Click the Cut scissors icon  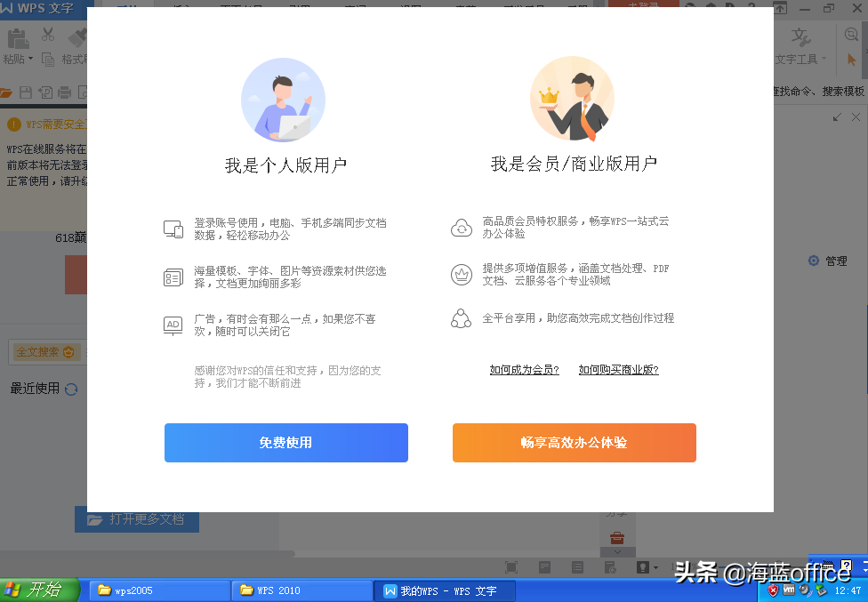(48, 35)
